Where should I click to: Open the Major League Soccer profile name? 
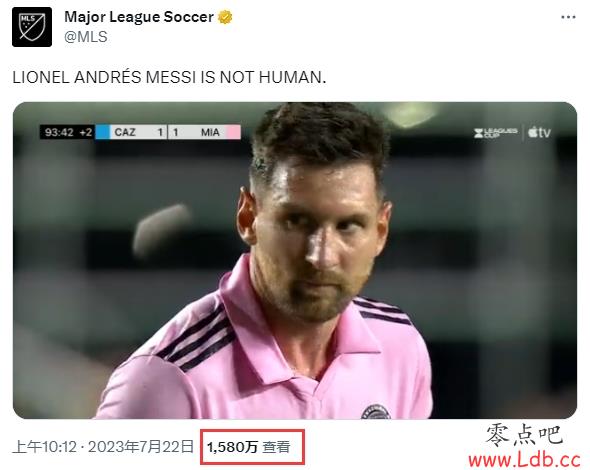(139, 17)
